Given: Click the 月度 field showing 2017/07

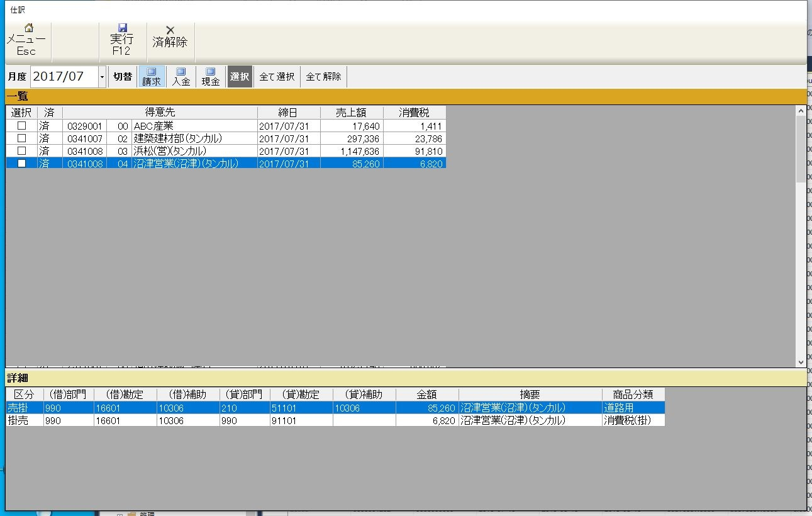Looking at the screenshot, I should (x=63, y=77).
